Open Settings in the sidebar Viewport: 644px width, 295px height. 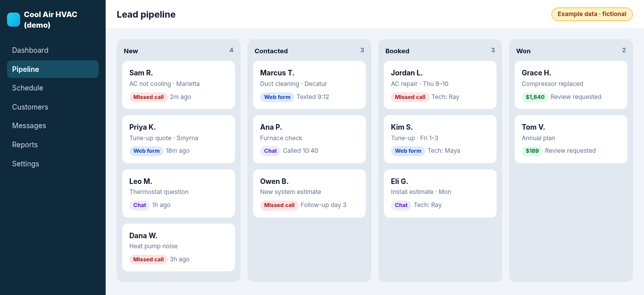click(53, 164)
